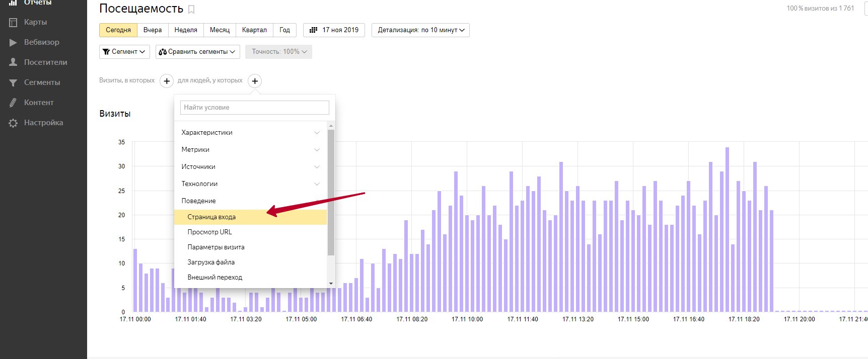Screen dimensions: 868x359
Task: Choose Страница входа condition
Action: pyautogui.click(x=250, y=217)
